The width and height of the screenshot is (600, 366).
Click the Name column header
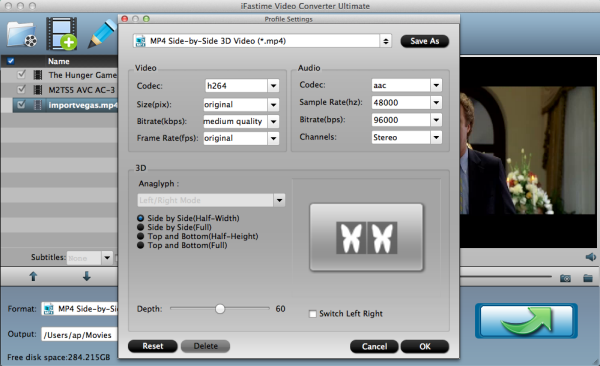[59, 61]
